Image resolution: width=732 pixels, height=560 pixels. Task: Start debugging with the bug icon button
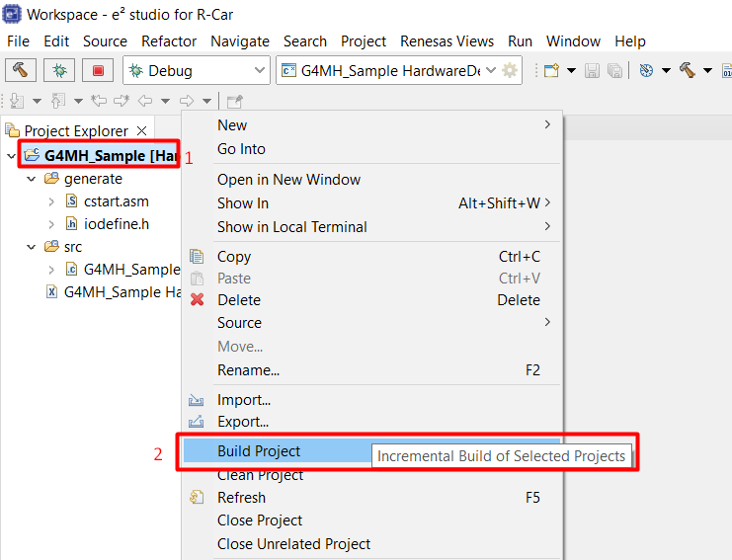click(59, 70)
